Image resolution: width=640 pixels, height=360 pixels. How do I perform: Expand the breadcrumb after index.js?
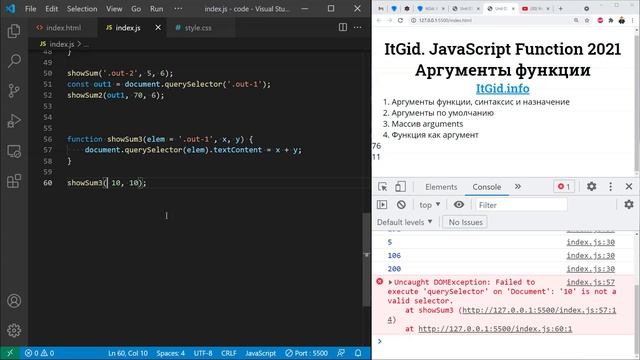pos(86,44)
